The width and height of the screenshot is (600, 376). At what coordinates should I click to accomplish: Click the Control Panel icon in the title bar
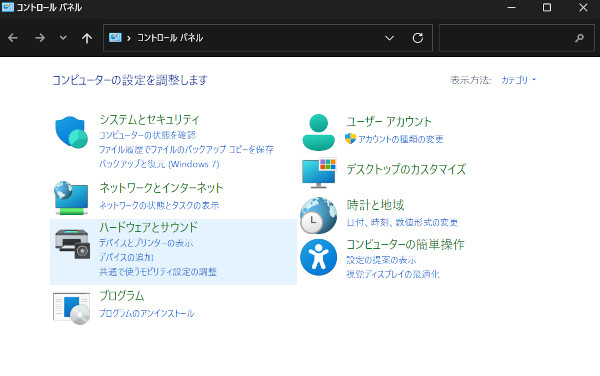(x=8, y=7)
